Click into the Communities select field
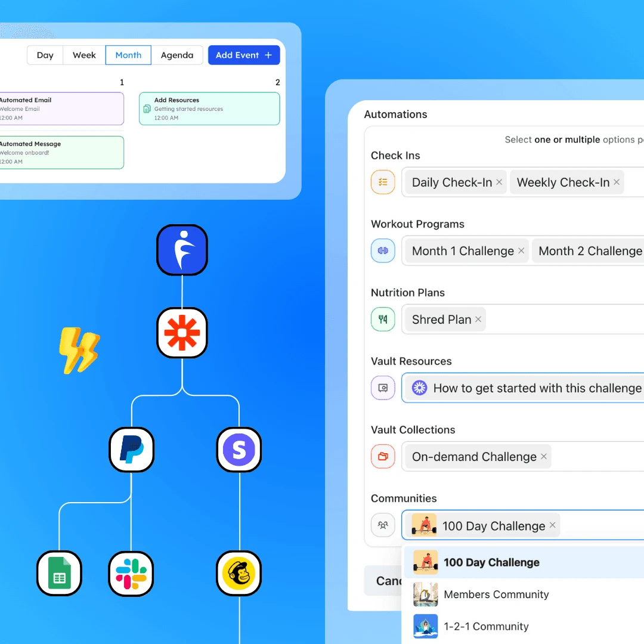This screenshot has width=644, height=644. [523, 525]
